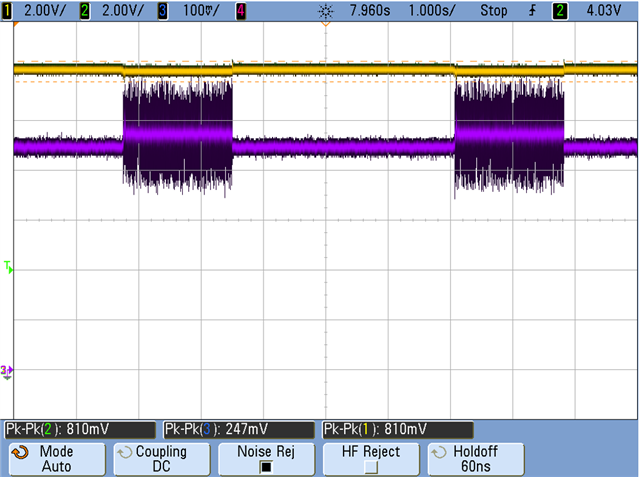Viewport: 640px width, 477px height.
Task: Click the trigger delay sun icon
Action: (325, 11)
